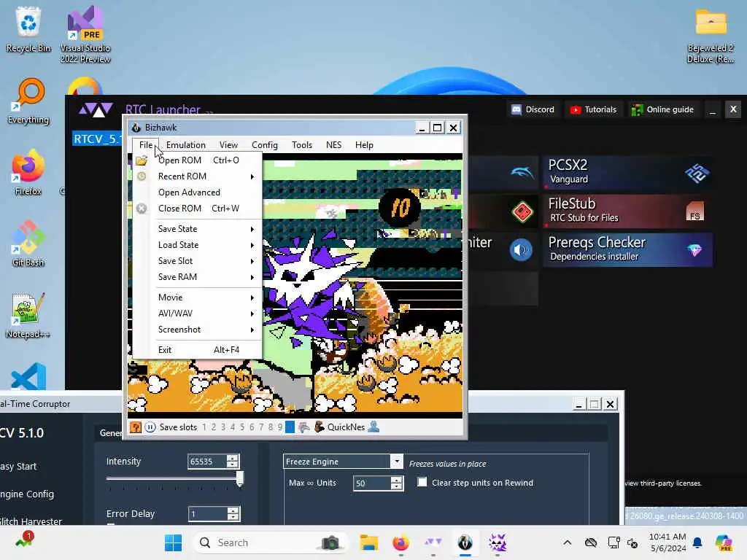Expand the Save State submenu
This screenshot has height=560, width=747.
pos(197,229)
